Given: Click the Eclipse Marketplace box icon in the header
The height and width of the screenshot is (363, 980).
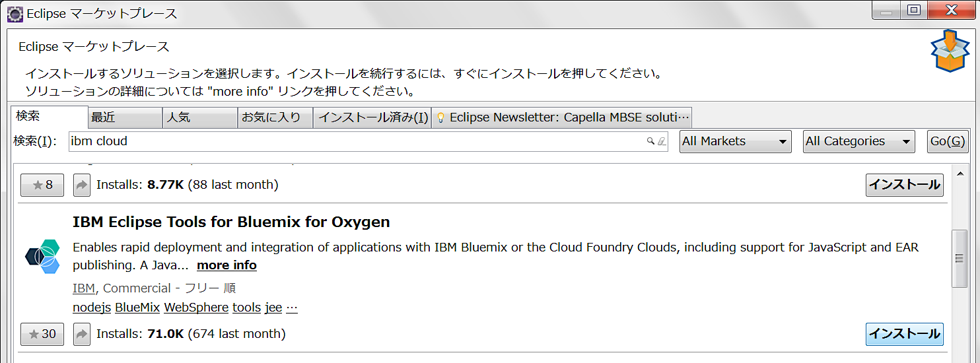Looking at the screenshot, I should click(950, 50).
